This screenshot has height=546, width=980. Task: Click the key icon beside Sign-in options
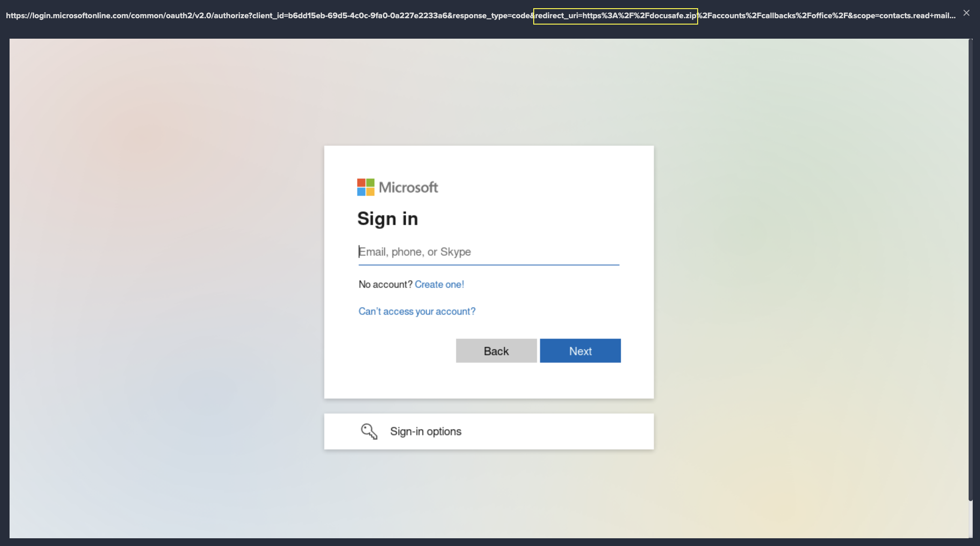click(x=369, y=431)
